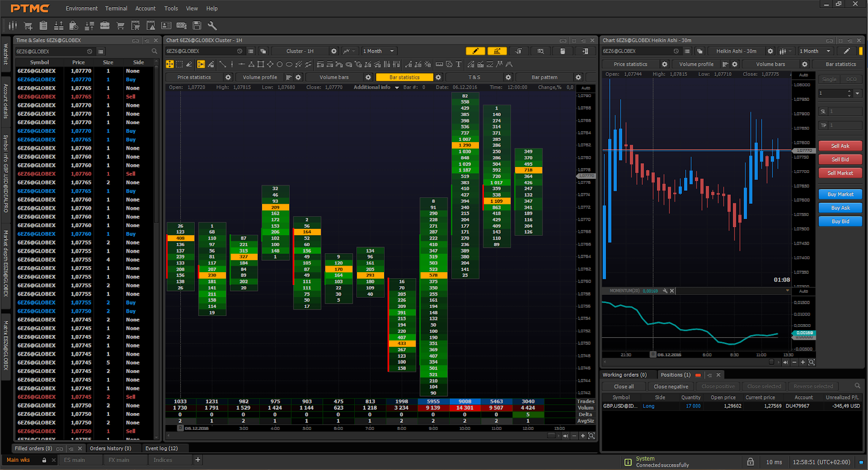Disable the Bar statistics panel in Cluster chart

click(404, 78)
